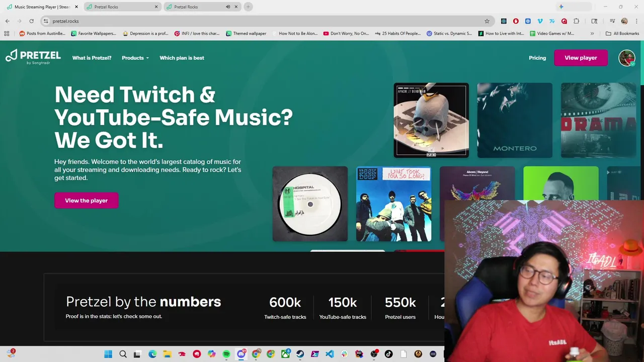Open the media controls icon in Chrome toolbar
The image size is (644, 362).
coord(612,21)
